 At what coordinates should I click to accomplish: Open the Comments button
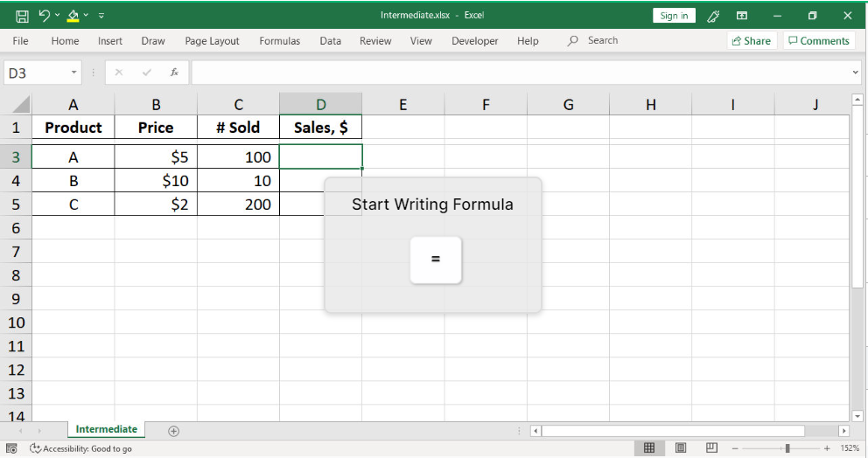coord(819,41)
